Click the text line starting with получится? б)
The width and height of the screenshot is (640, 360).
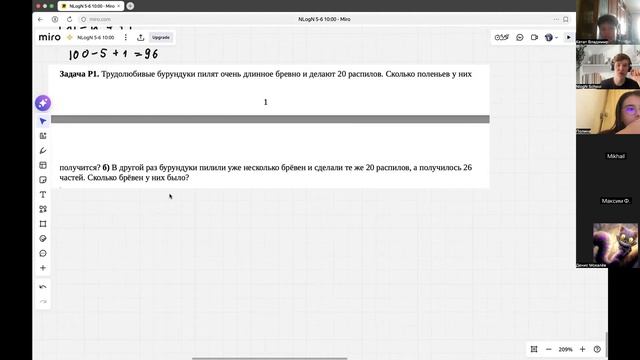[x=265, y=167]
